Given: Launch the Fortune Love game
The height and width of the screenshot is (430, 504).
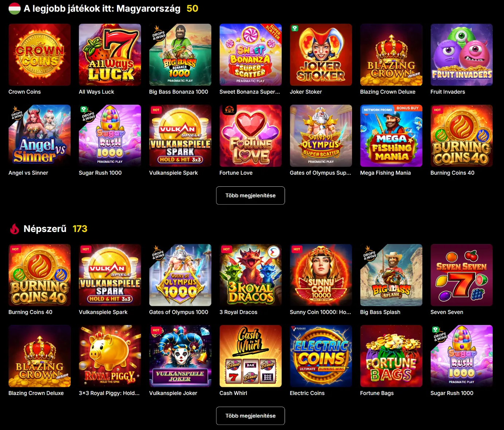Looking at the screenshot, I should pyautogui.click(x=250, y=136).
